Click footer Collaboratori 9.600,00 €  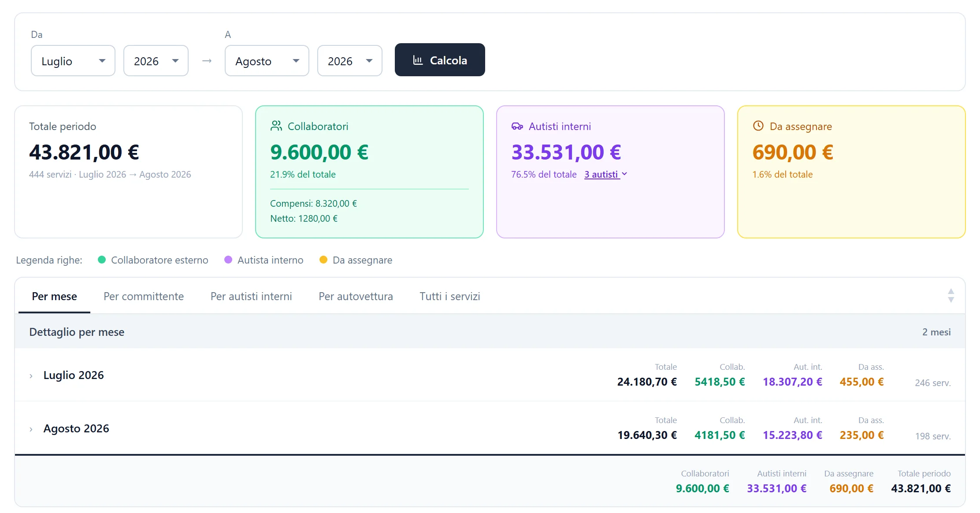[x=702, y=488]
